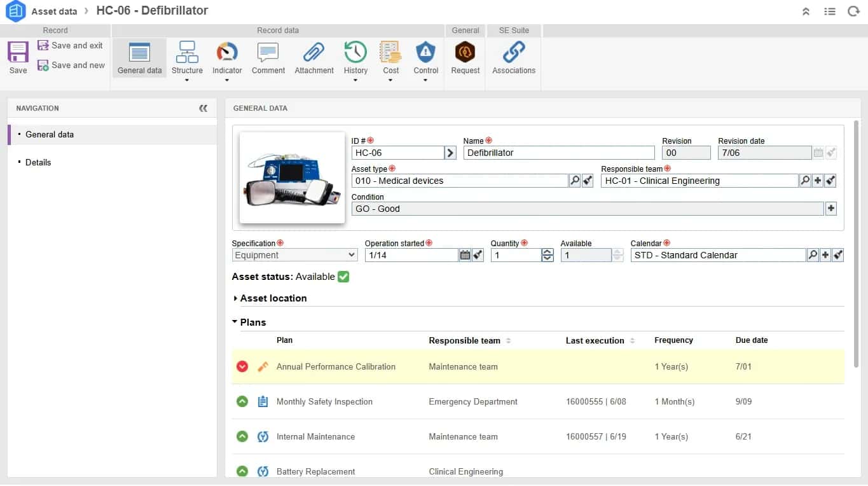
Task: Clear the Asset type field with eraser
Action: click(x=588, y=181)
